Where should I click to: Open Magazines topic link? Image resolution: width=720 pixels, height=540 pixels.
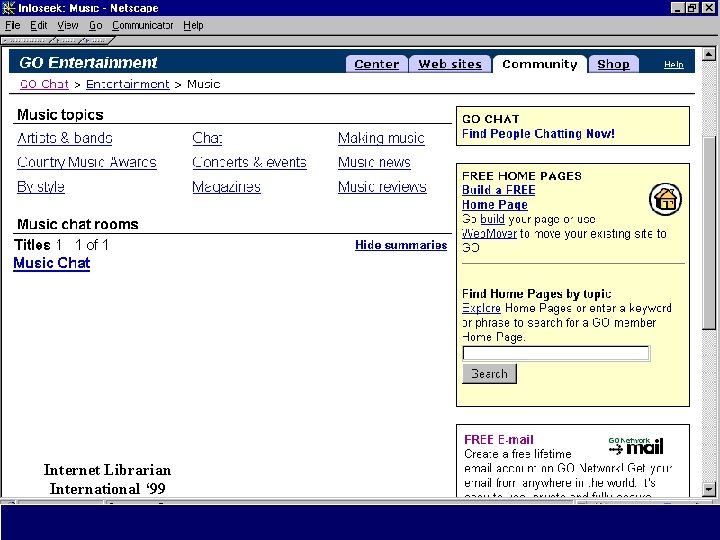[x=226, y=187]
